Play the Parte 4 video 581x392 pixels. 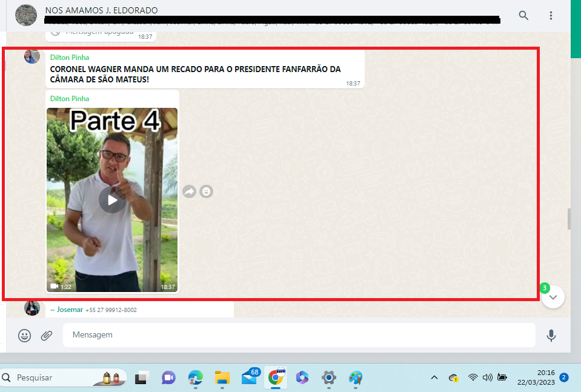coord(112,200)
